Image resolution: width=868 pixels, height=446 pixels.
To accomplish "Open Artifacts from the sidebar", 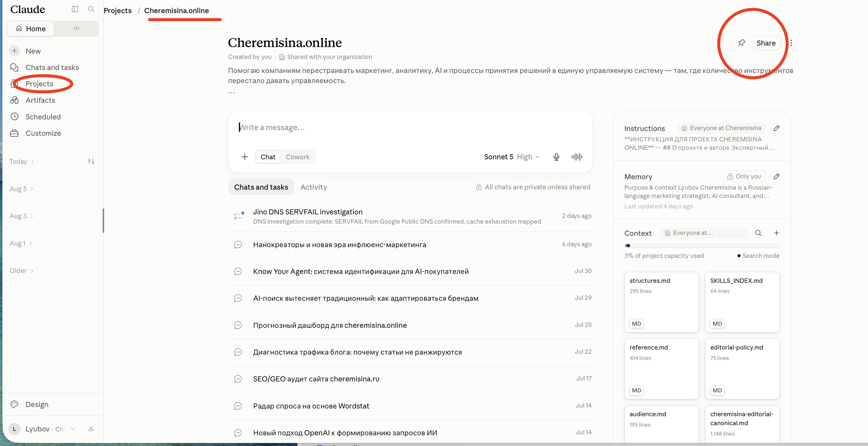I will (x=41, y=100).
